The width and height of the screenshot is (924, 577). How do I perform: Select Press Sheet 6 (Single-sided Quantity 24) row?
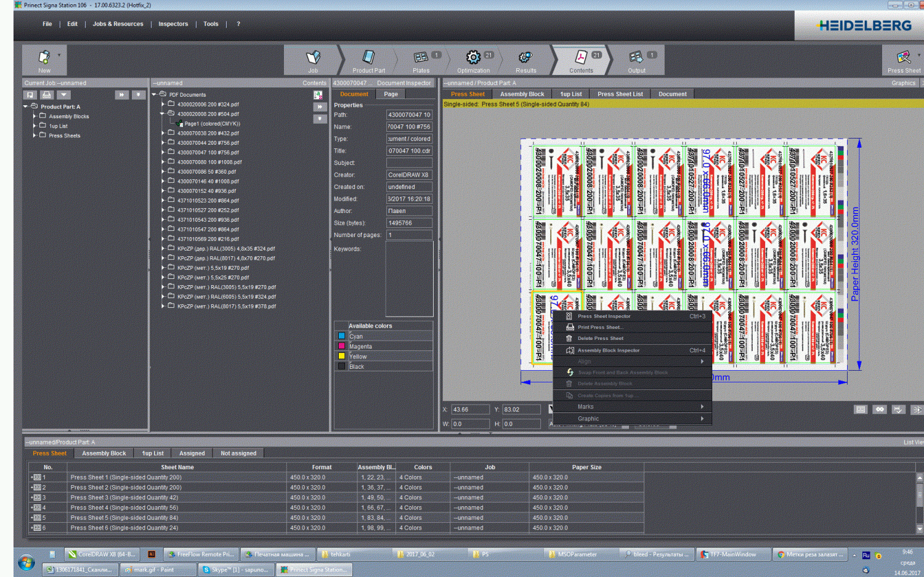336,528
